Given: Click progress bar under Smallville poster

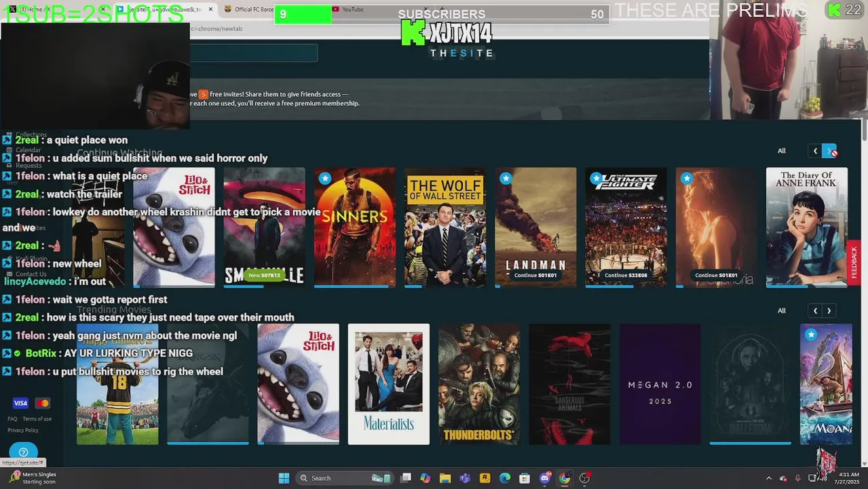Looking at the screenshot, I should click(264, 286).
